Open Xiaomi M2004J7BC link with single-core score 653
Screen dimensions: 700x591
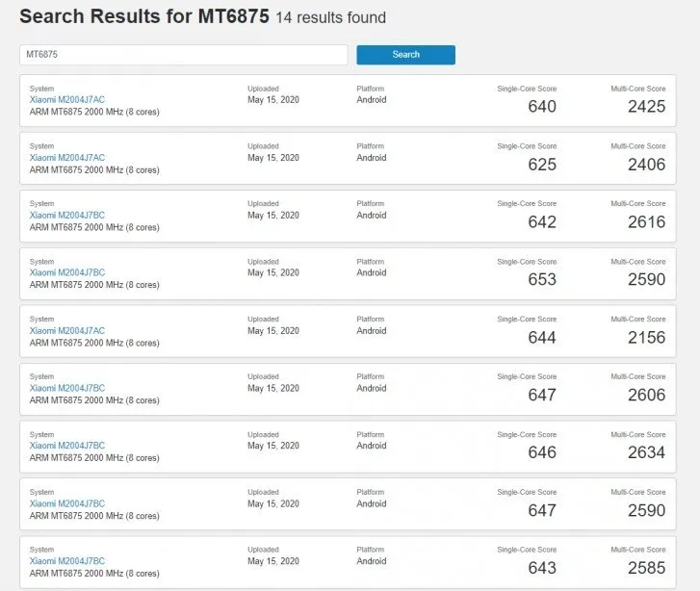click(67, 273)
